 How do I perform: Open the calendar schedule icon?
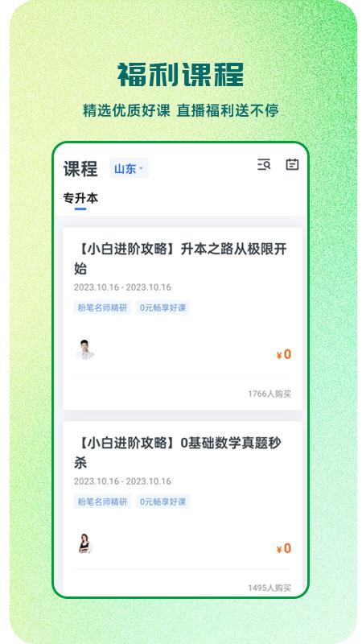292,164
